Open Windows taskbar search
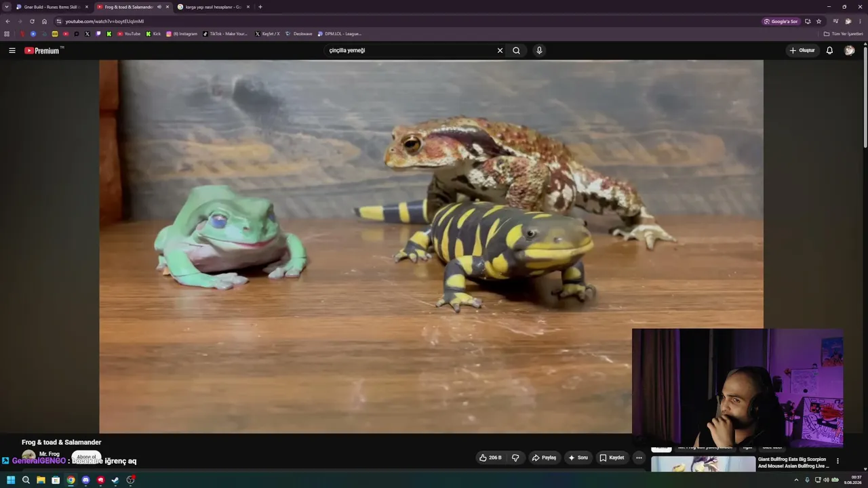The width and height of the screenshot is (868, 488). [x=26, y=480]
